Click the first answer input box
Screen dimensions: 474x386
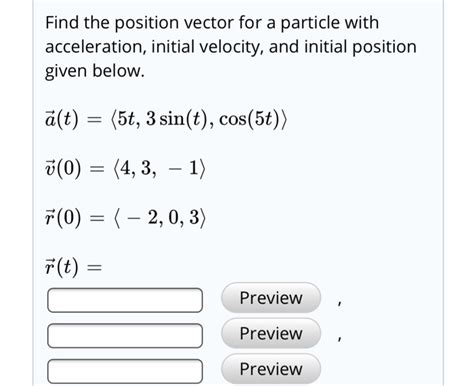coord(125,300)
